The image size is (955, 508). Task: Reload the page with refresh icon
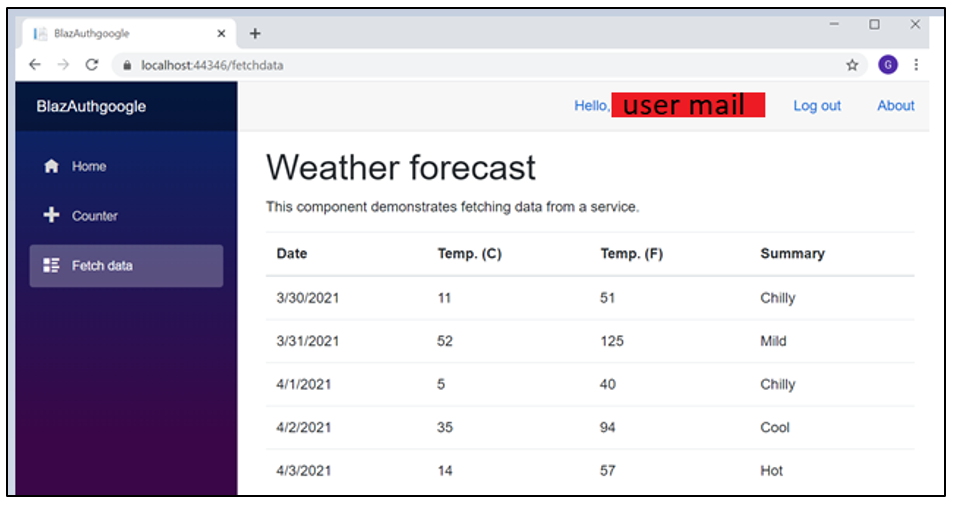92,65
